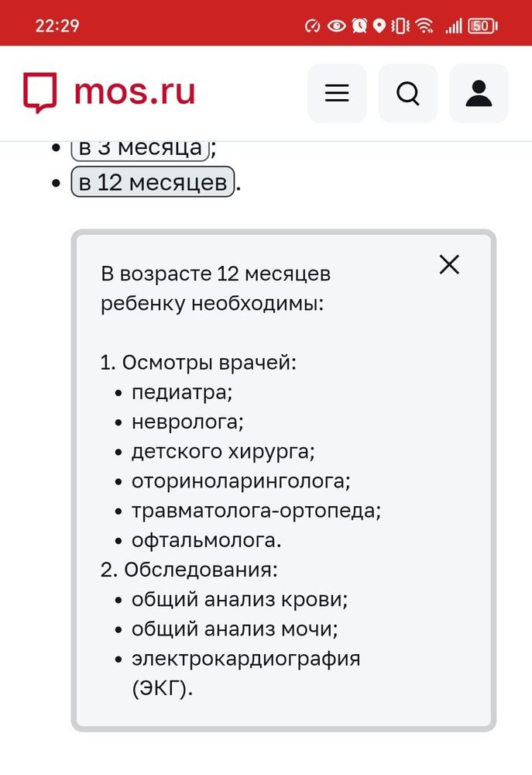This screenshot has height=775, width=532.
Task: Open your personal account profile
Action: 479,93
